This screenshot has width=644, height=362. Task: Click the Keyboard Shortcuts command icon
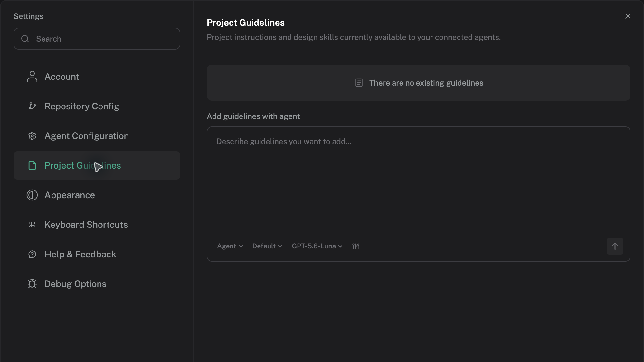coord(32,225)
